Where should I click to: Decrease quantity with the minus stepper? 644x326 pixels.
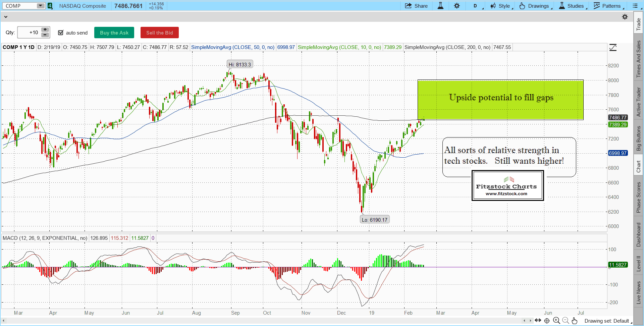pyautogui.click(x=45, y=35)
